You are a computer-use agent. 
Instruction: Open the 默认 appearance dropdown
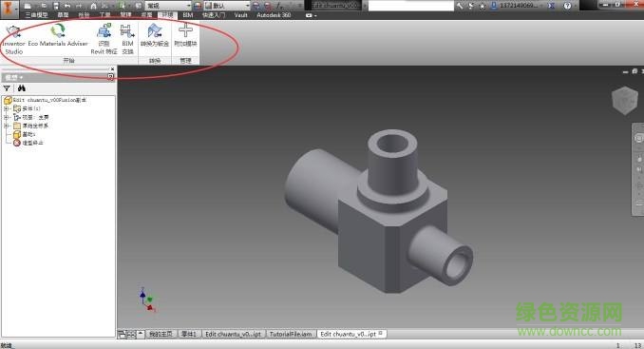coord(227,6)
